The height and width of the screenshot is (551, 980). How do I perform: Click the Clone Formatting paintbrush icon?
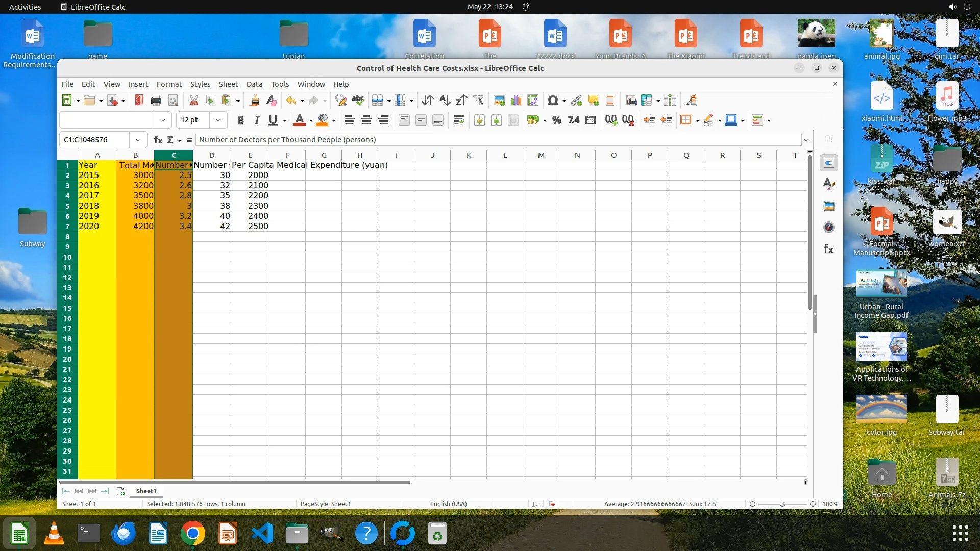pos(254,101)
